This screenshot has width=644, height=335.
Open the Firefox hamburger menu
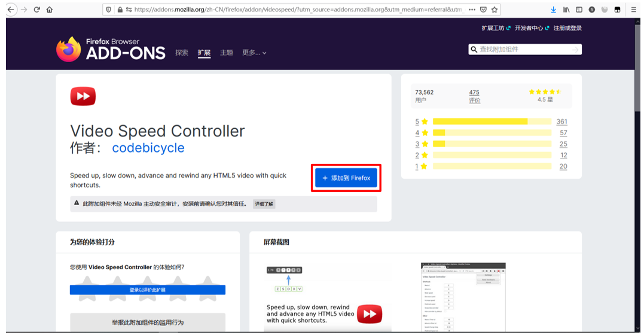pos(634,10)
